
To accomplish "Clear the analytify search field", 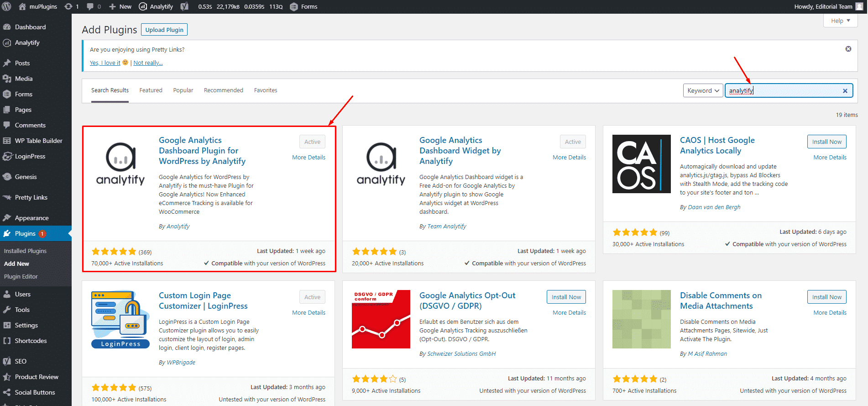I will pos(845,91).
